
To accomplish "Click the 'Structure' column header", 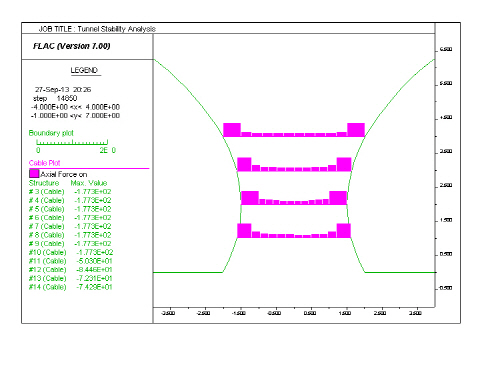I will 44,183.
